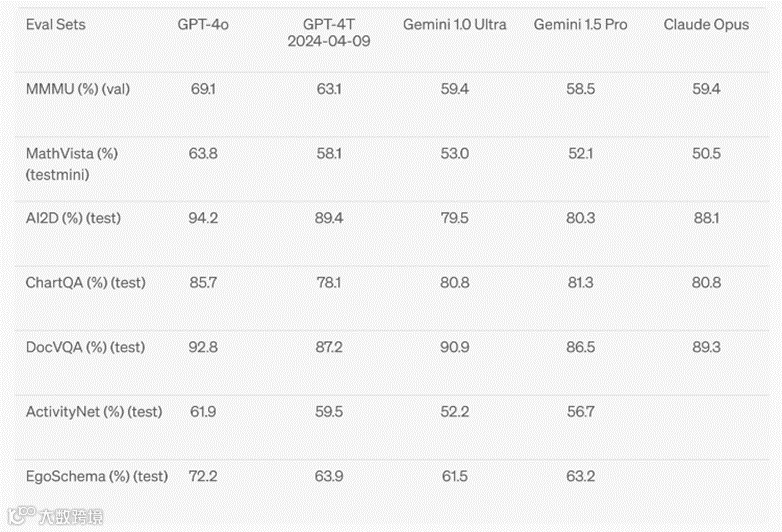The width and height of the screenshot is (782, 532).
Task: Select the GPT-4o column header
Action: (x=203, y=24)
